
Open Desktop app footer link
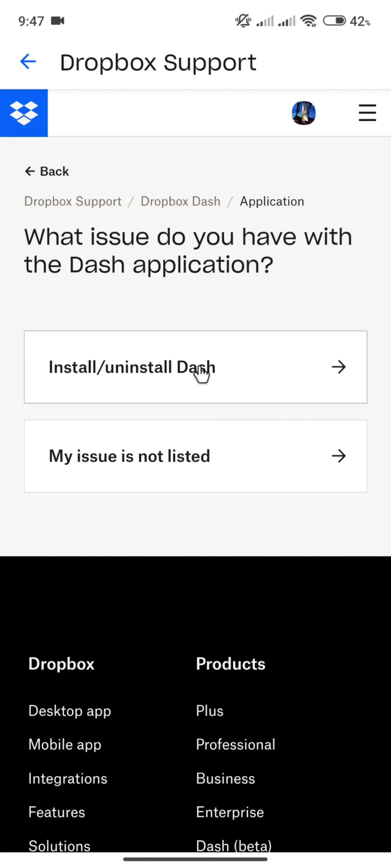tap(70, 711)
